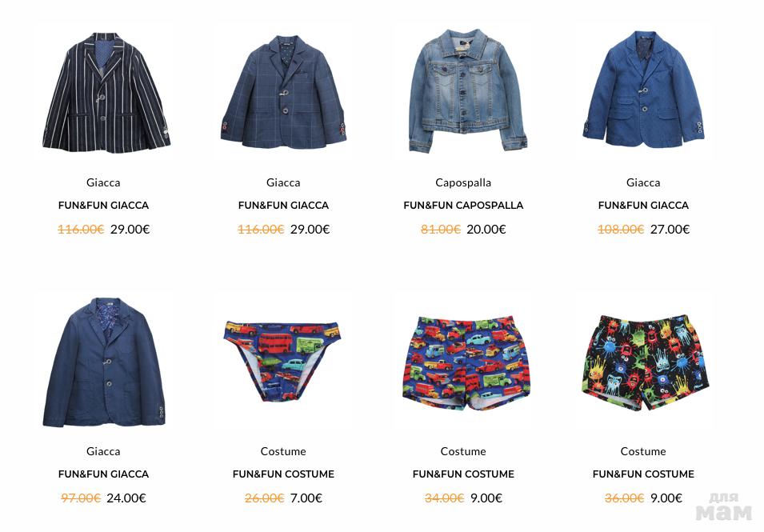Click the crossed-out 97.00€ price
This screenshot has height=532, width=764.
pos(80,498)
